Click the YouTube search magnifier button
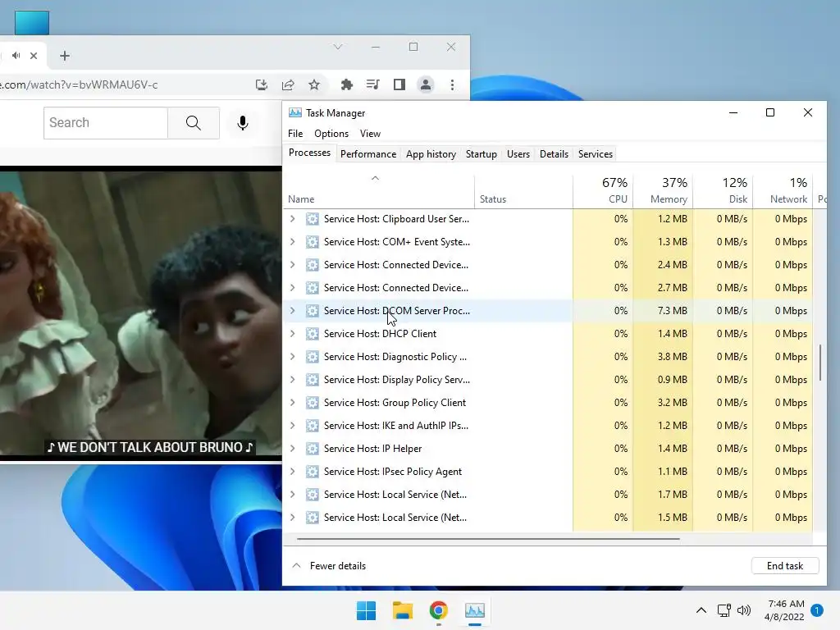840x630 pixels. (x=194, y=123)
